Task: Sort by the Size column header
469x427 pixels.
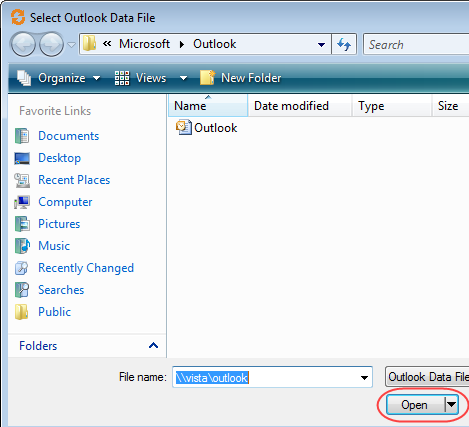Action: (x=450, y=106)
